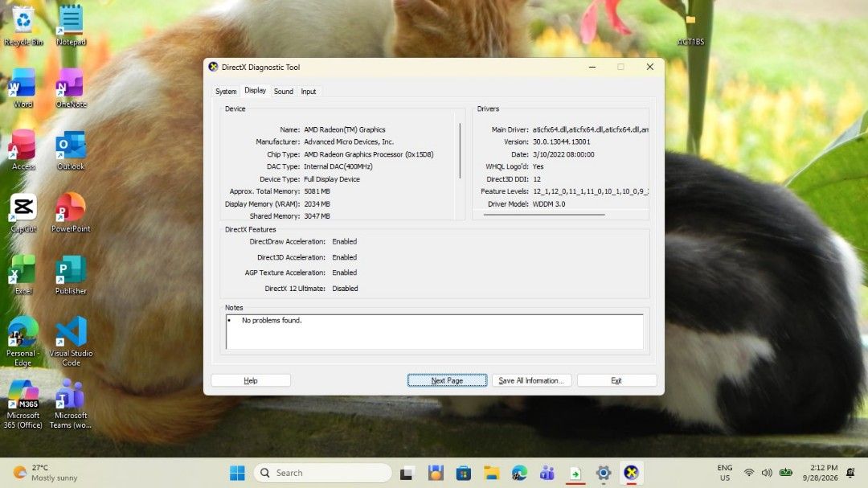Close the DirectX Diagnostic Tool window

[x=650, y=67]
